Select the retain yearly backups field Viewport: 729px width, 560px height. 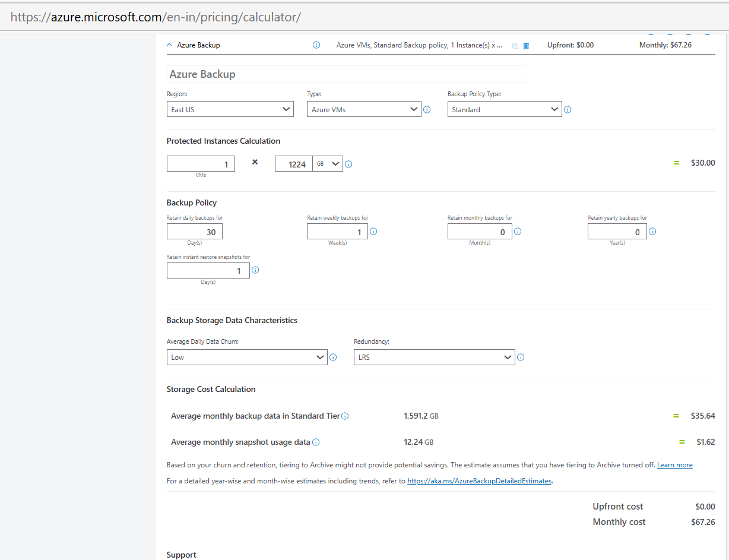pos(617,232)
